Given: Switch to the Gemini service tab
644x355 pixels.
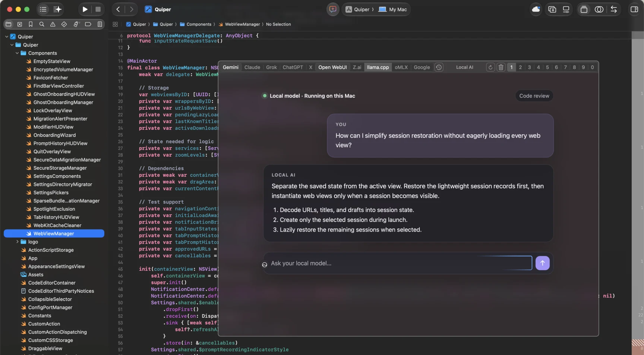Looking at the screenshot, I should pyautogui.click(x=231, y=67).
